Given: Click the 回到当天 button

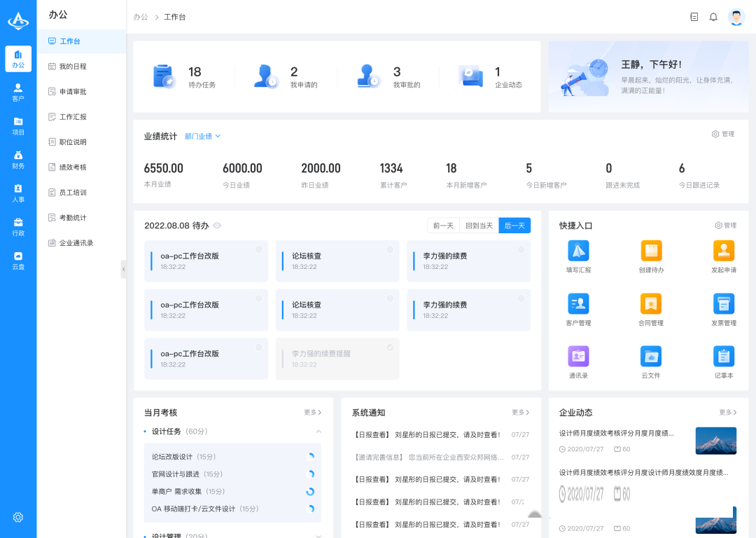Looking at the screenshot, I should pyautogui.click(x=479, y=226).
